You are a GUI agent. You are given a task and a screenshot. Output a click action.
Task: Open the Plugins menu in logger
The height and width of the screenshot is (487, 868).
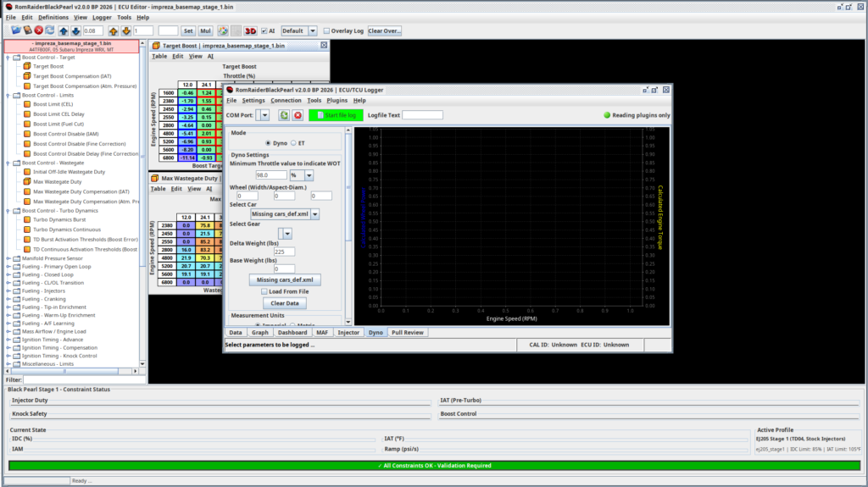tap(337, 100)
